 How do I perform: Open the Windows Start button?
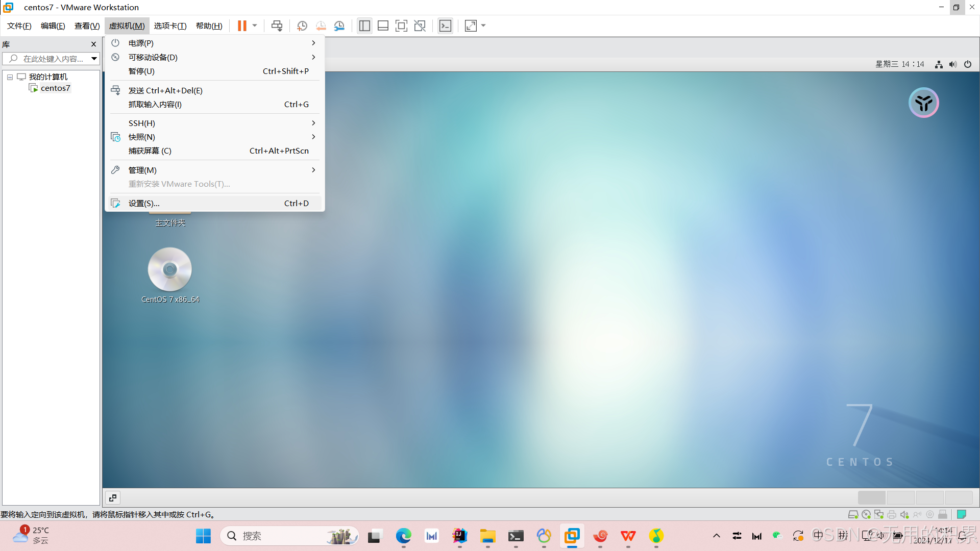click(x=203, y=536)
